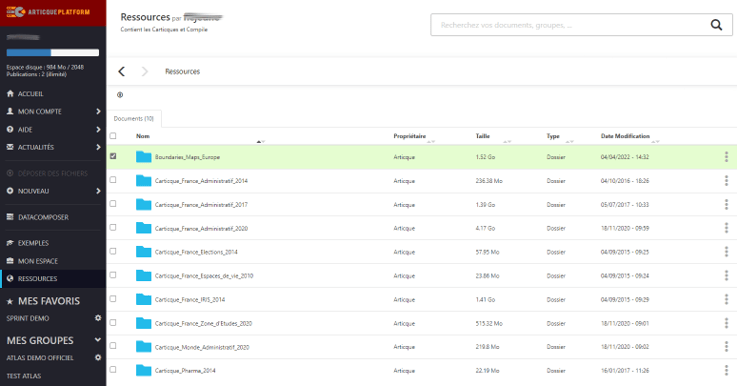Sort by the Date Modification column
Screen dimensions: 737x386
pos(625,136)
